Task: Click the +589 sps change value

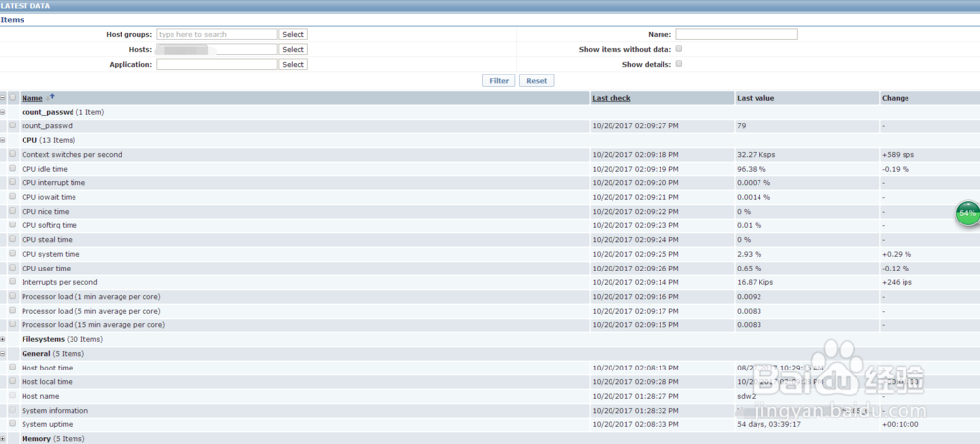Action: (897, 155)
